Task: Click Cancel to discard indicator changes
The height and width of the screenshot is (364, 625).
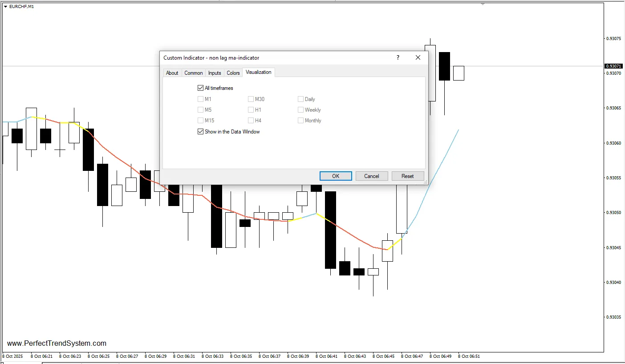Action: click(x=372, y=176)
